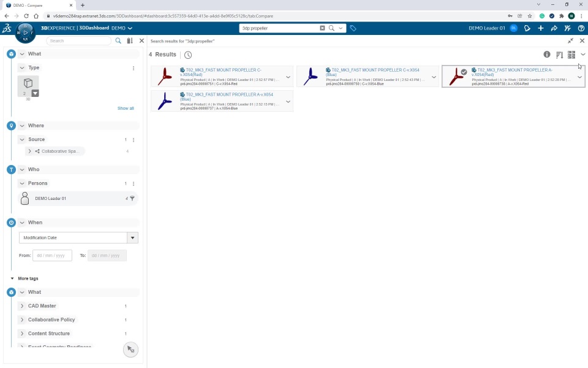588x368 pixels.
Task: Open the sort results icon
Action: click(559, 55)
